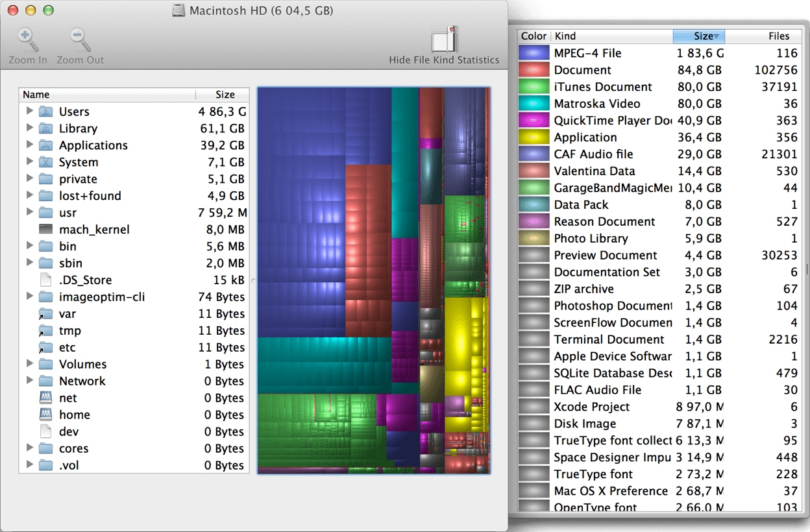Select the Photo Library kind row
The height and width of the screenshot is (532, 810).
659,239
